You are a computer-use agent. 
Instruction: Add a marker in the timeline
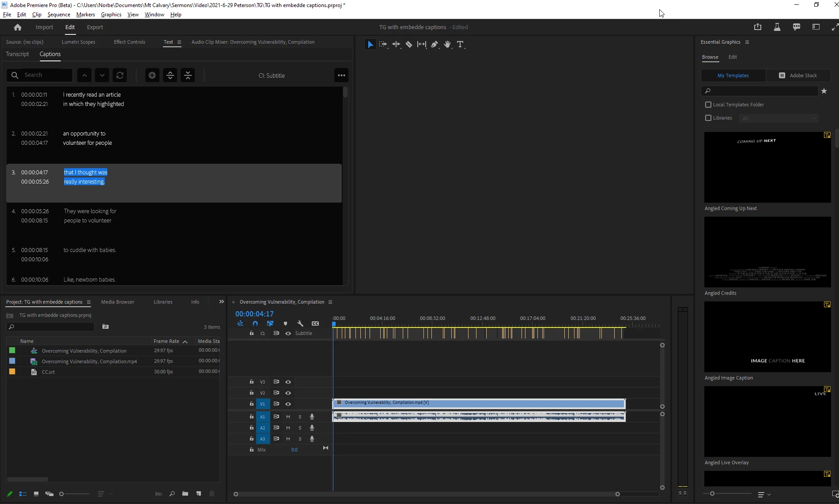(285, 323)
